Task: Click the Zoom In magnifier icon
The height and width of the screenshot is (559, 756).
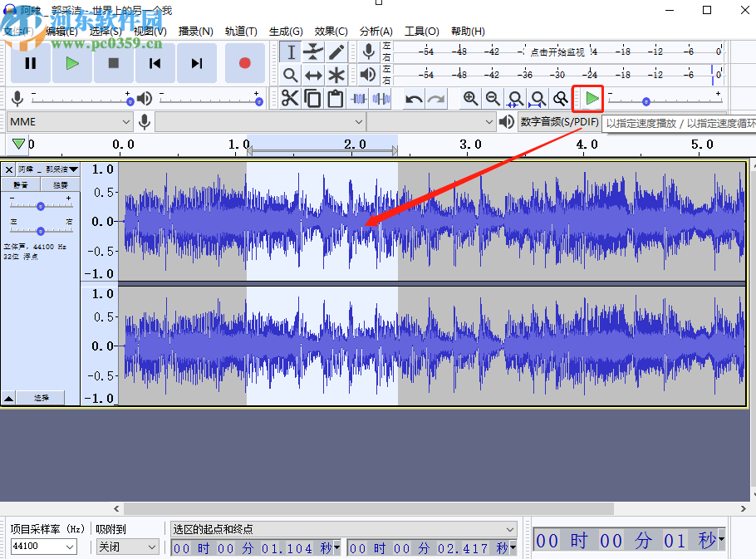Action: coord(470,98)
